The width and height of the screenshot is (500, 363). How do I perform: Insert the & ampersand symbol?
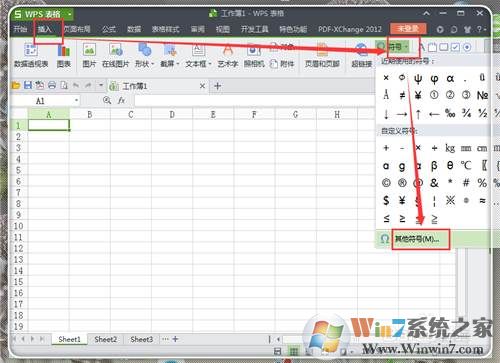(x=434, y=183)
